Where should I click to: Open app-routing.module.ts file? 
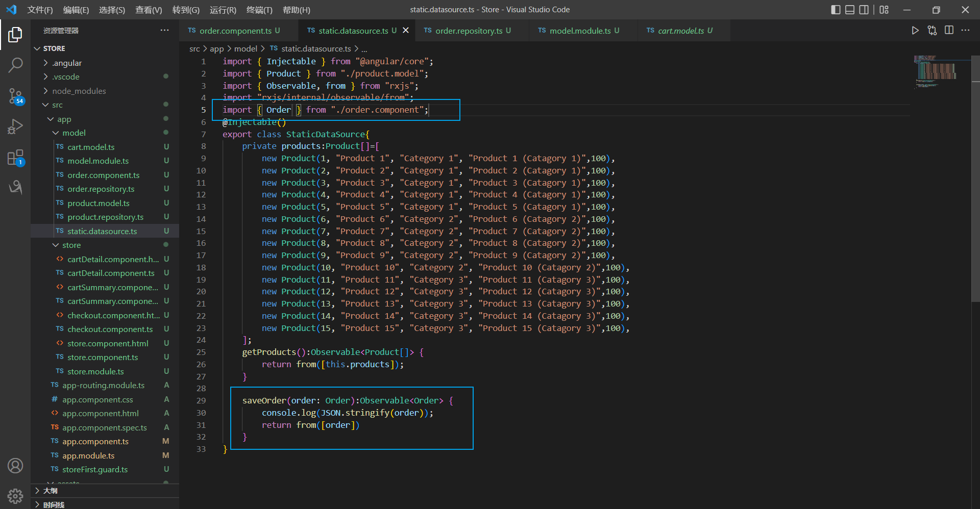pyautogui.click(x=105, y=385)
